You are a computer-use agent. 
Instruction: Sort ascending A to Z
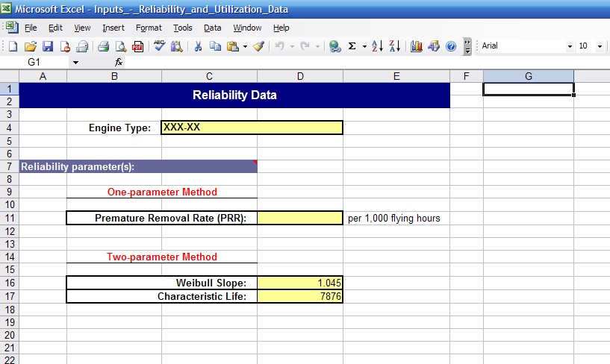[x=377, y=46]
